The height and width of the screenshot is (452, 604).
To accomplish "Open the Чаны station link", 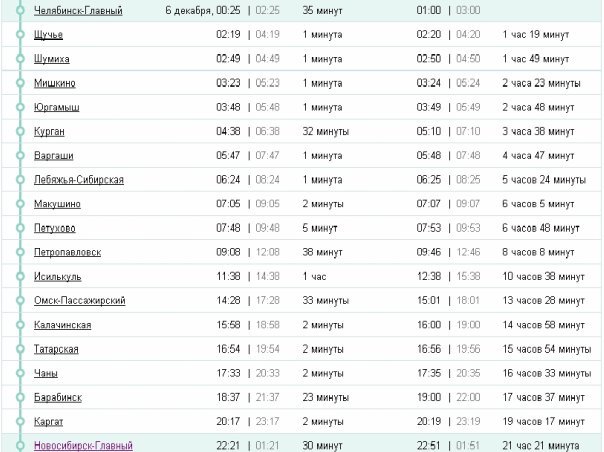I will tap(46, 373).
